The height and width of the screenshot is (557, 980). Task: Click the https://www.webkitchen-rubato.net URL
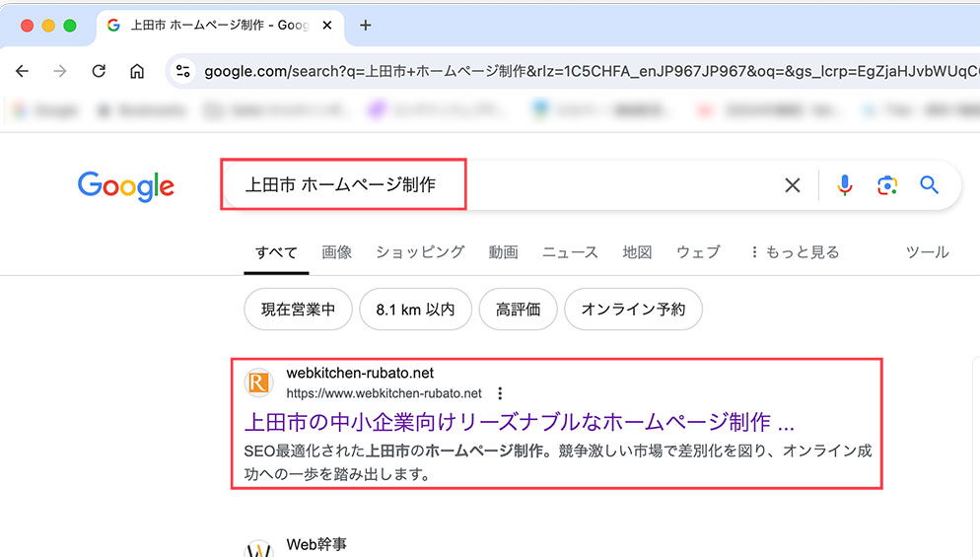384,393
